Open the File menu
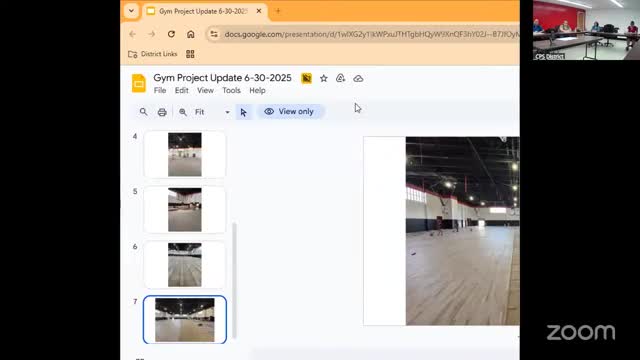The height and width of the screenshot is (360, 640). tap(160, 91)
